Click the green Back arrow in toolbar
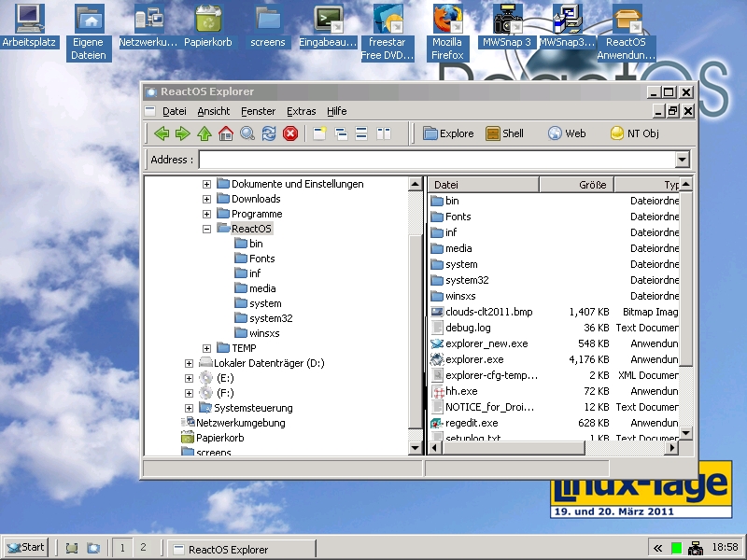The height and width of the screenshot is (560, 747). point(162,133)
